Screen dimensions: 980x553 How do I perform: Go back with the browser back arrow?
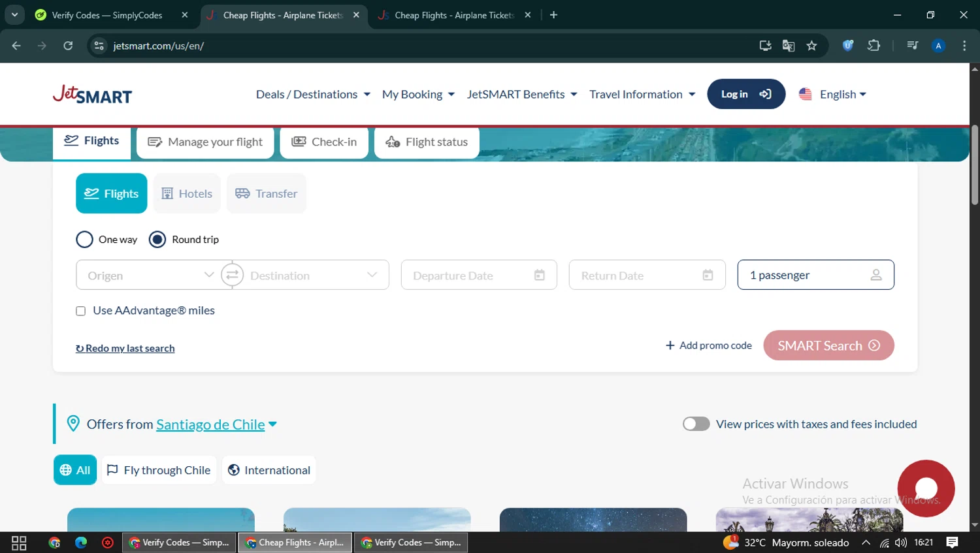[x=16, y=46]
